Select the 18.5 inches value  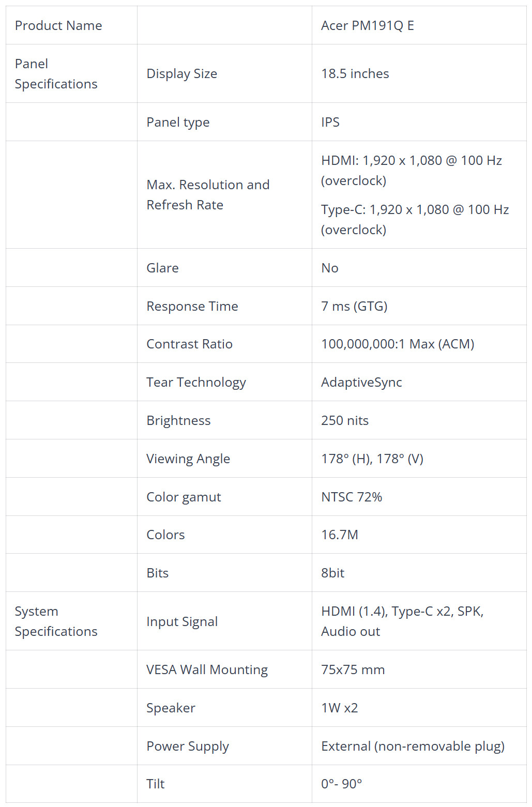(355, 73)
